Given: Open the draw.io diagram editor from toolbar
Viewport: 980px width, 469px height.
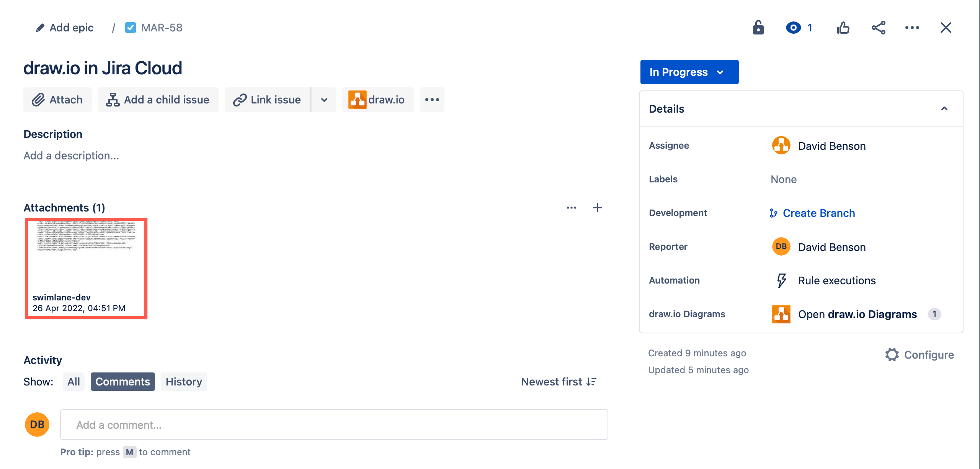Looking at the screenshot, I should (377, 100).
